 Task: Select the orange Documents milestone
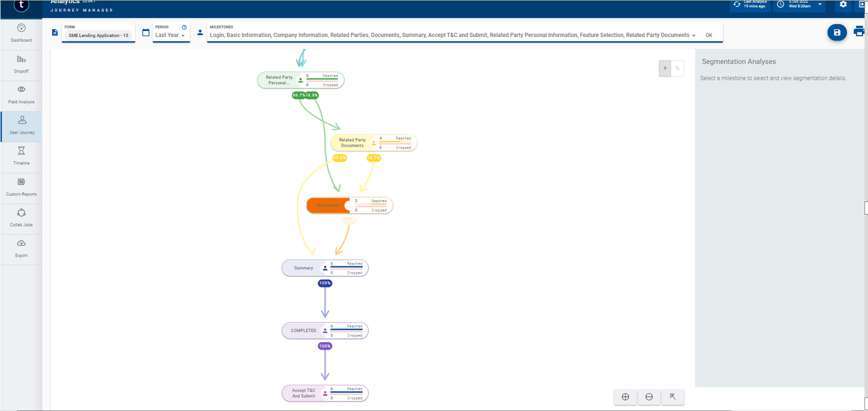pyautogui.click(x=349, y=205)
